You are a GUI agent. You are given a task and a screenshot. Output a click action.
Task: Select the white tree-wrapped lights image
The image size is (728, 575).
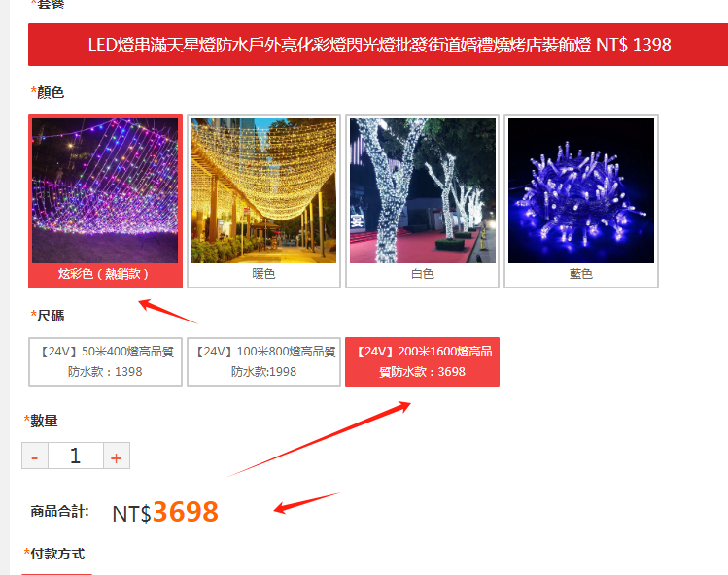coord(423,190)
